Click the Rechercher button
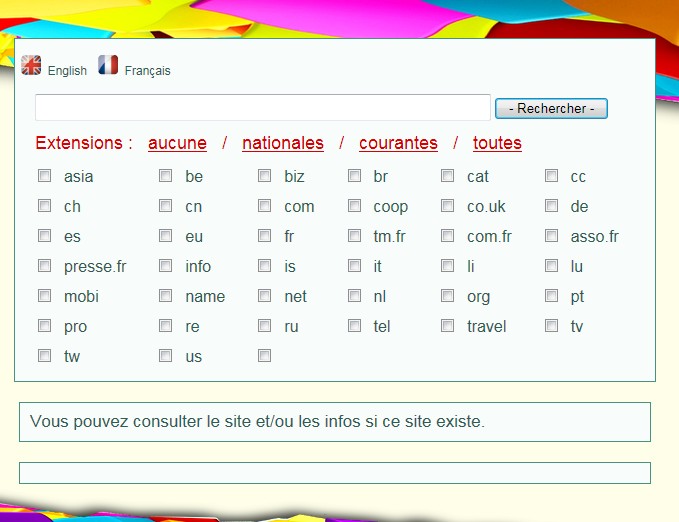Viewport: 679px width, 522px height. [551, 108]
